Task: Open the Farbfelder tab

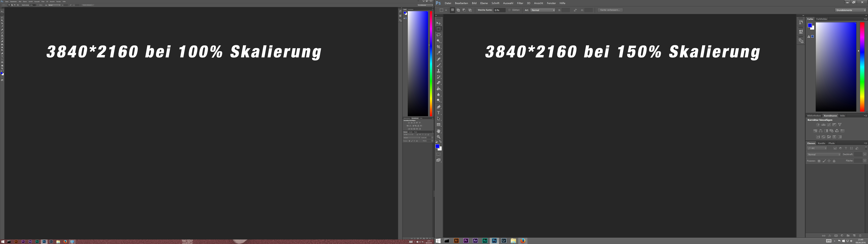Action: [x=822, y=19]
